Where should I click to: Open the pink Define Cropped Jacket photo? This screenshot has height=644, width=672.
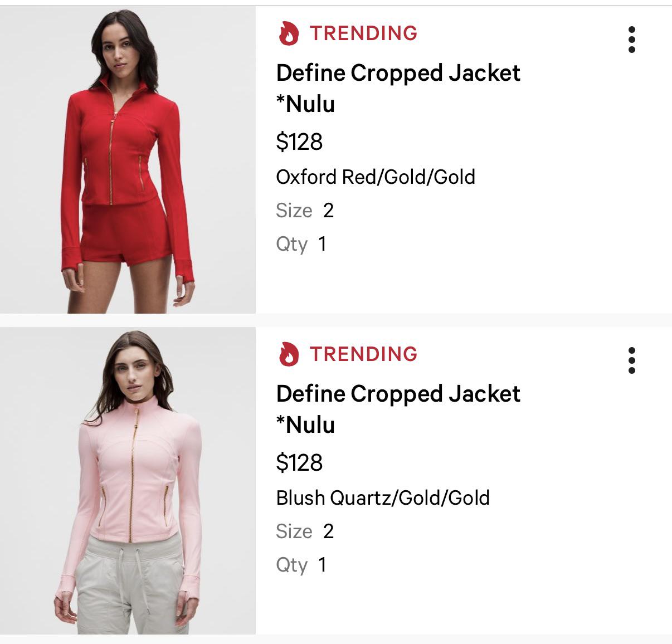point(128,480)
